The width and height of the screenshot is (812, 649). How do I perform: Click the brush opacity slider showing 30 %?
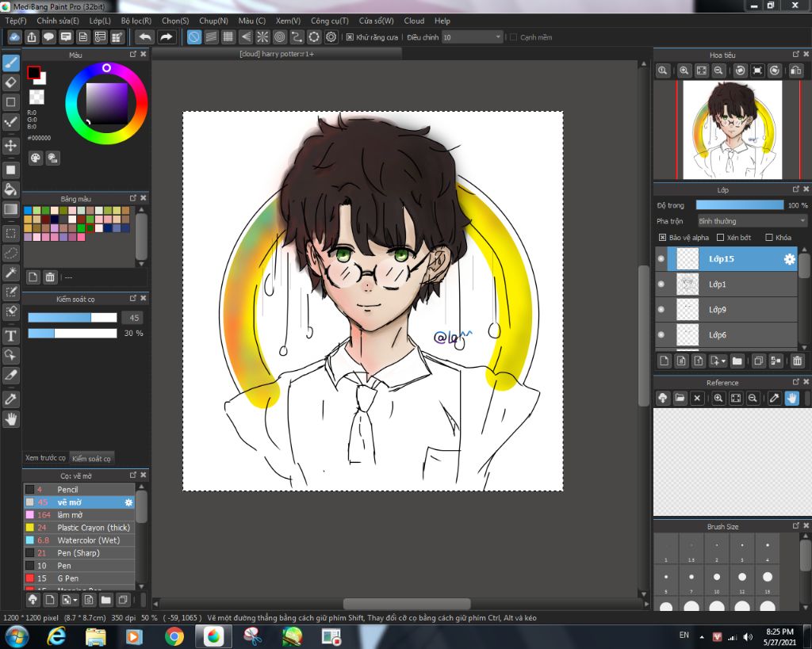(x=72, y=334)
